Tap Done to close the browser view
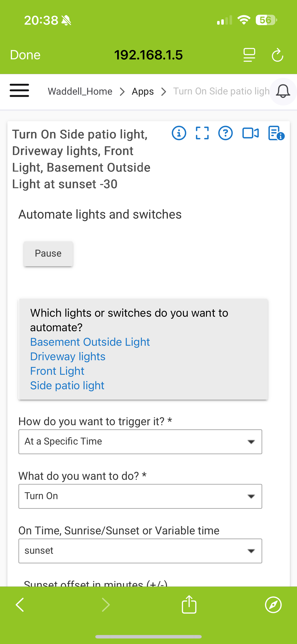 tap(25, 55)
